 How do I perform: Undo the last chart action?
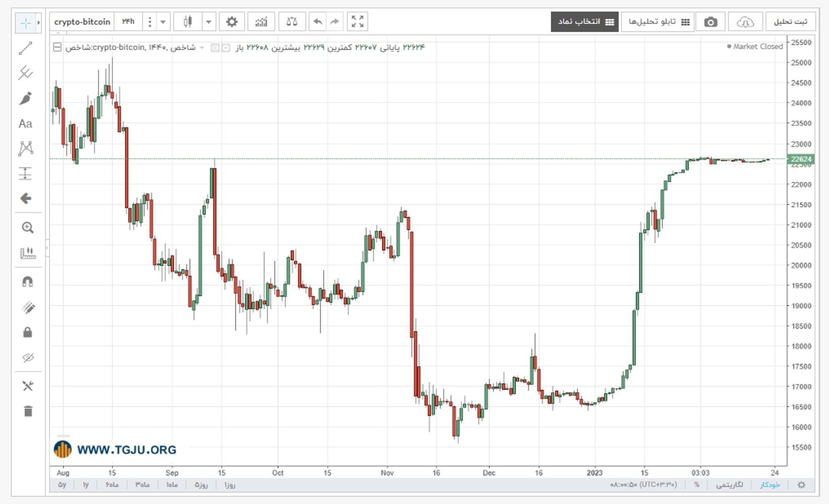coord(317,22)
